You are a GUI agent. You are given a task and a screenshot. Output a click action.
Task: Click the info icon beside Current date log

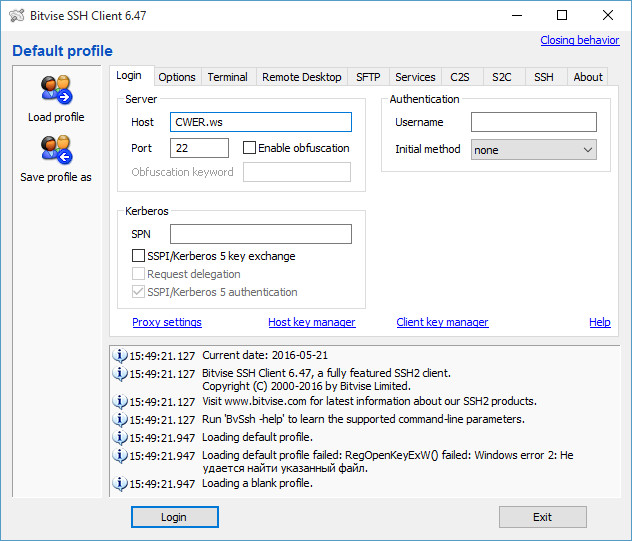click(121, 356)
